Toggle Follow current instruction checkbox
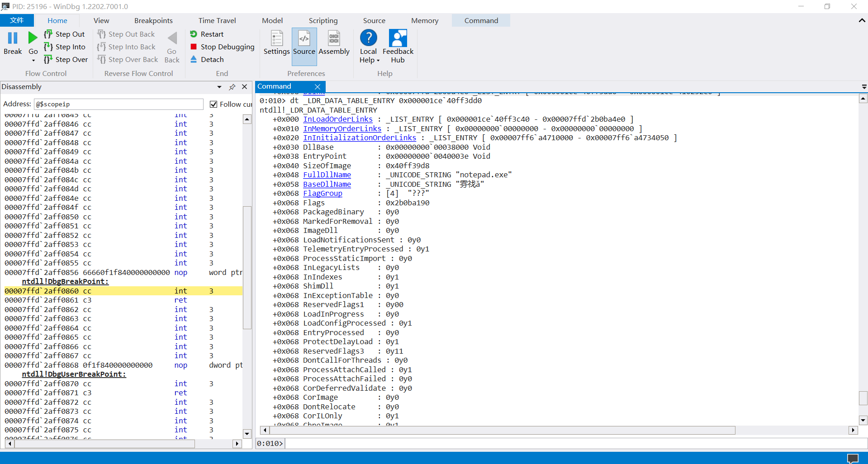Viewport: 868px width, 464px height. (x=213, y=104)
